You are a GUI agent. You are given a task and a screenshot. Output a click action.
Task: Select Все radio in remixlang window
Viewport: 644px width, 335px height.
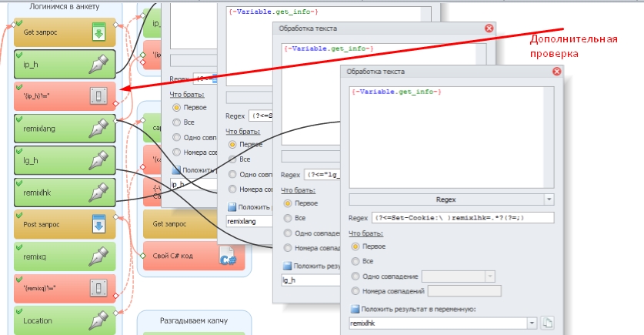click(232, 159)
